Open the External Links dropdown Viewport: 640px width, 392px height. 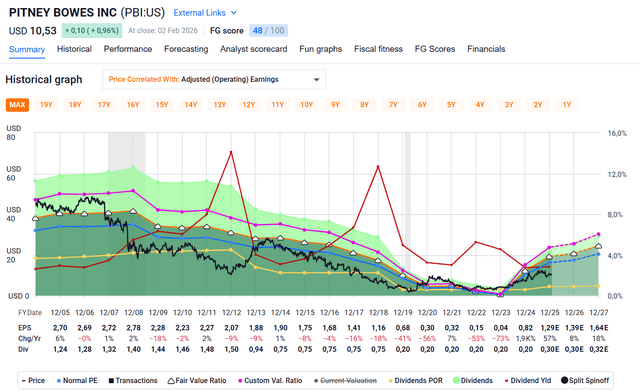click(205, 13)
